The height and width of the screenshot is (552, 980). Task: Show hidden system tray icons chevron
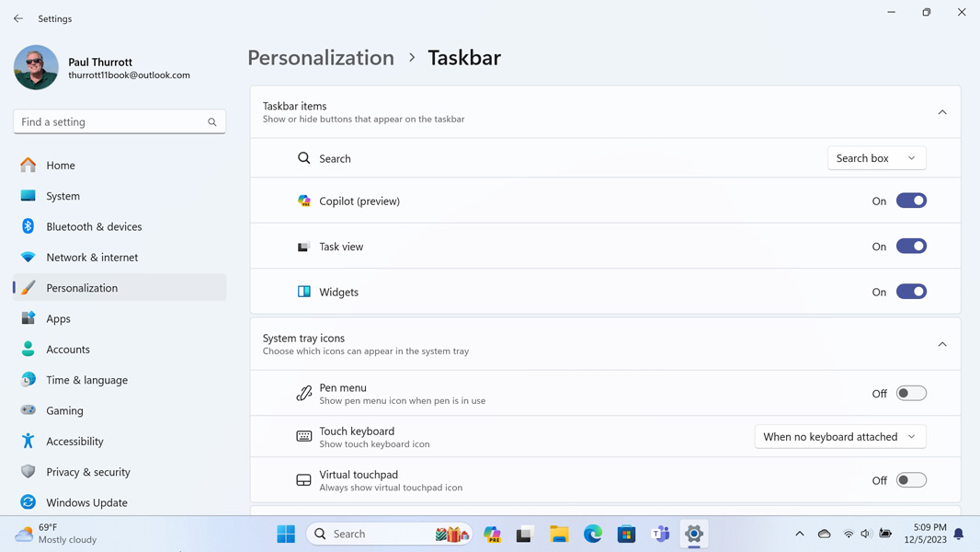pos(799,534)
